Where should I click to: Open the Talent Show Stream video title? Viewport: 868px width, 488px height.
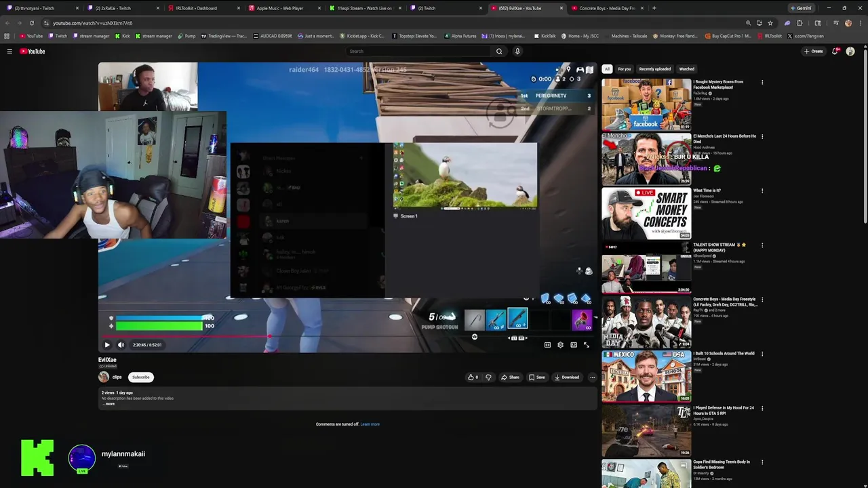720,247
